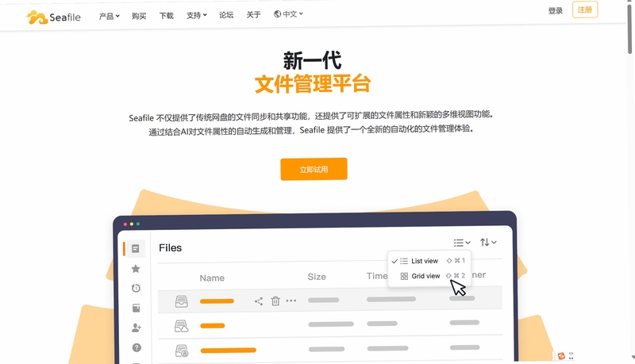Viewport: 635px width, 364px height.
Task: Go to the 购买 page
Action: (139, 16)
